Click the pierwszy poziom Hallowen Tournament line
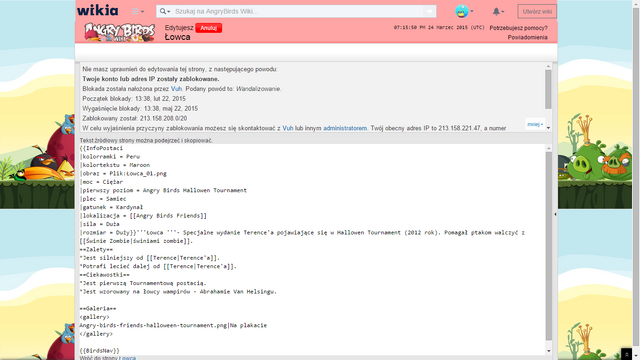 point(163,190)
